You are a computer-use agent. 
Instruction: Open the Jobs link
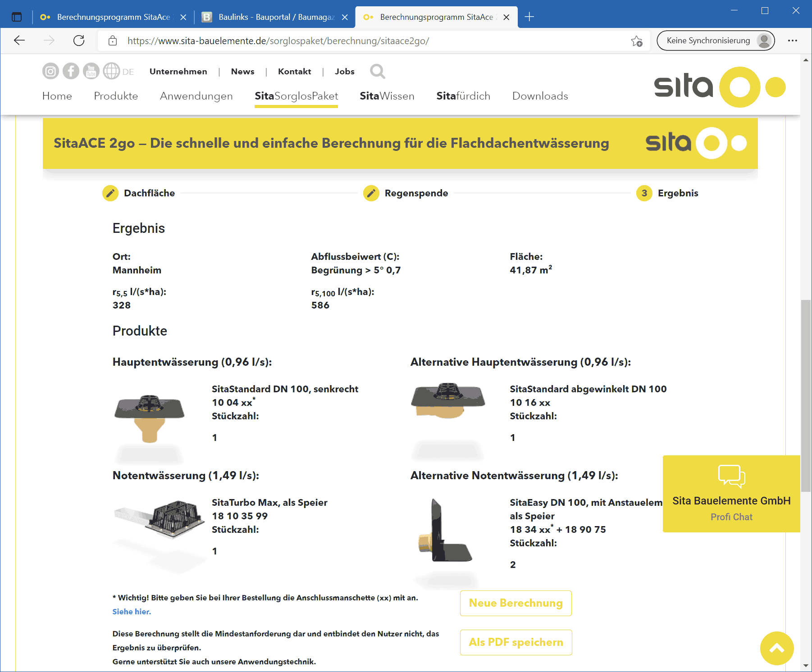pos(345,72)
